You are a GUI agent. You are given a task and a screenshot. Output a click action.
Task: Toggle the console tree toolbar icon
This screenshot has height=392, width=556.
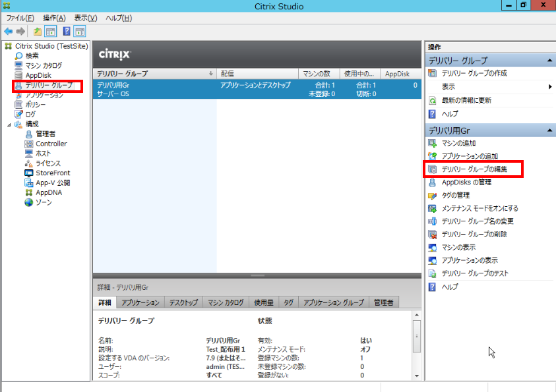[51, 32]
